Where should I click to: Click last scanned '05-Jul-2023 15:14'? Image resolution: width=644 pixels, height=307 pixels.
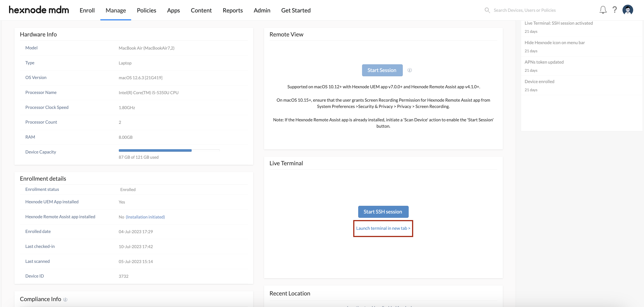136,262
